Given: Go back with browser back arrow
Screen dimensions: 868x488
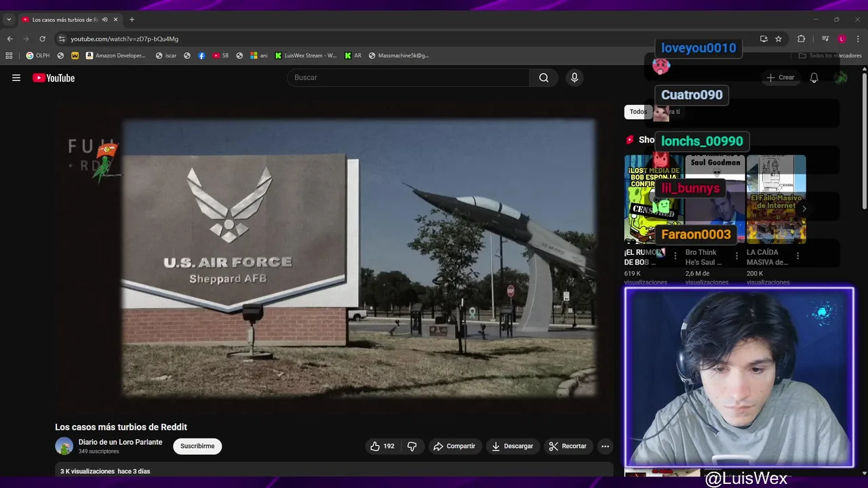Looking at the screenshot, I should coord(9,39).
